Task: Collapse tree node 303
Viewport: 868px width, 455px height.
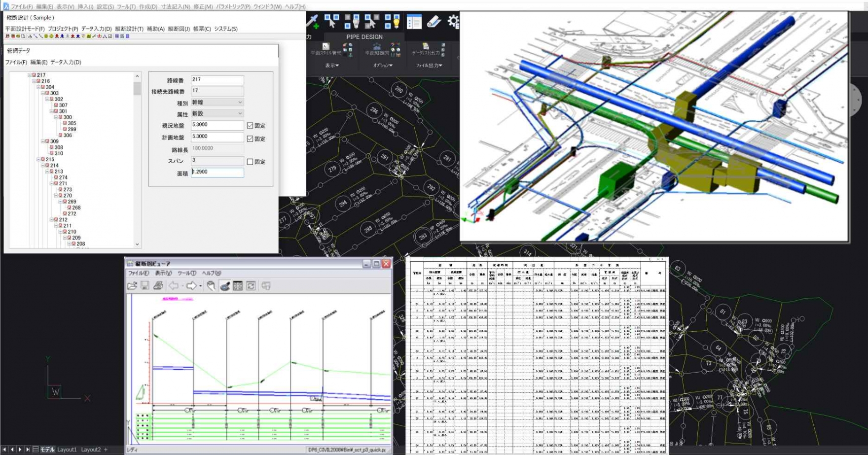Action: point(42,93)
